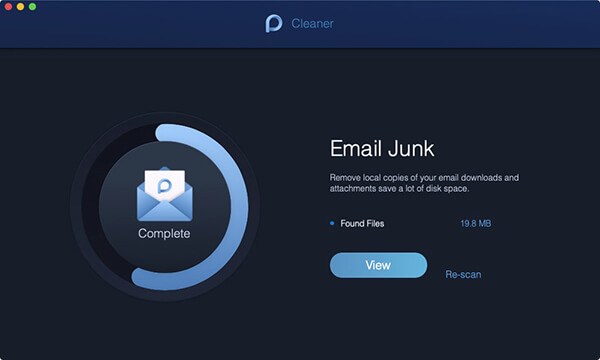Maximize the window with green button
This screenshot has width=600, height=360.
click(x=33, y=7)
